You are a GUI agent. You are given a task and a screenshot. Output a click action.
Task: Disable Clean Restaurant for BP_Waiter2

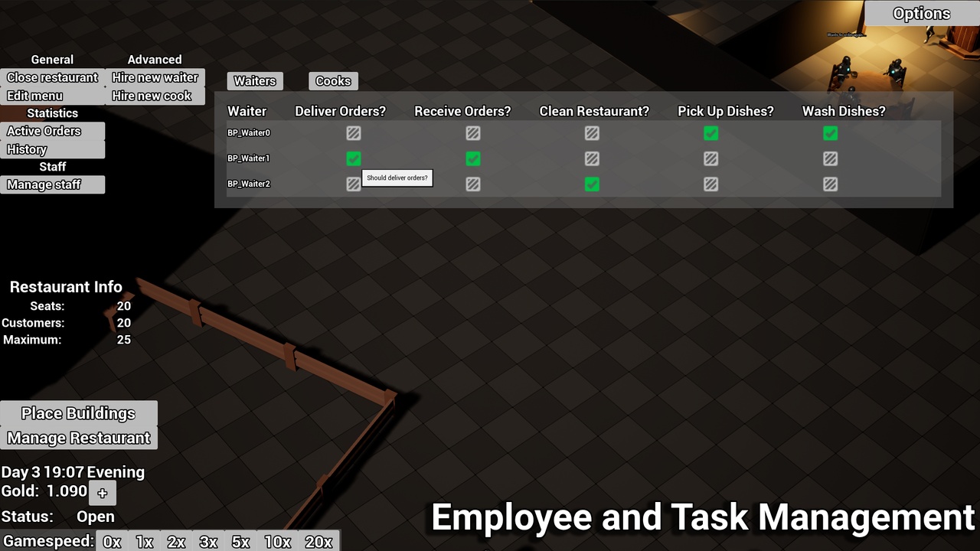(x=592, y=184)
